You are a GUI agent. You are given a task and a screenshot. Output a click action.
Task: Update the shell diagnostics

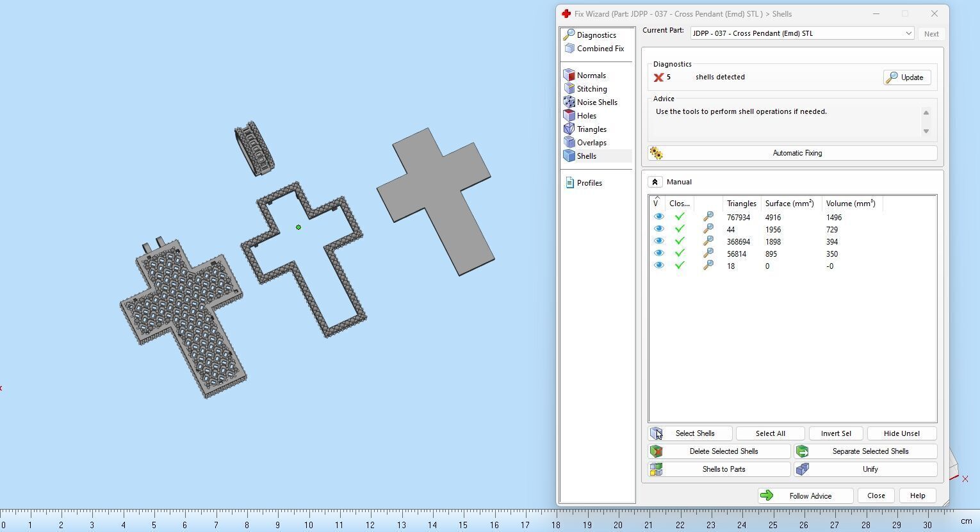click(x=906, y=77)
